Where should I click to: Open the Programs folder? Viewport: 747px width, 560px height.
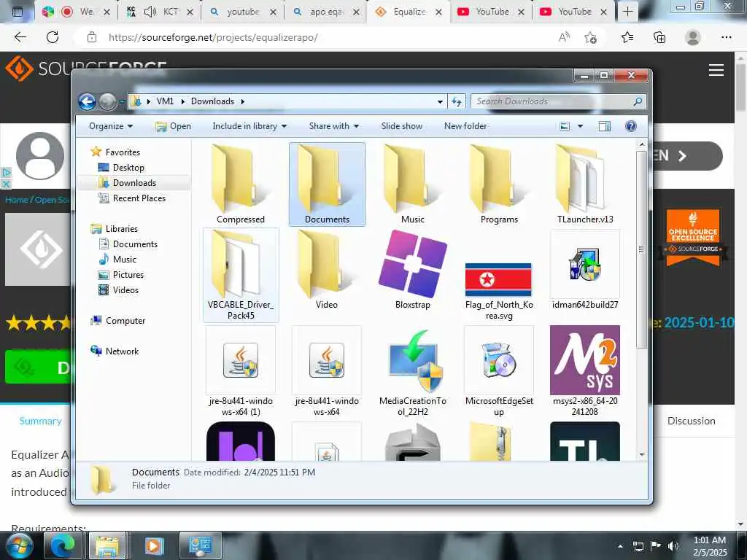[x=499, y=184]
